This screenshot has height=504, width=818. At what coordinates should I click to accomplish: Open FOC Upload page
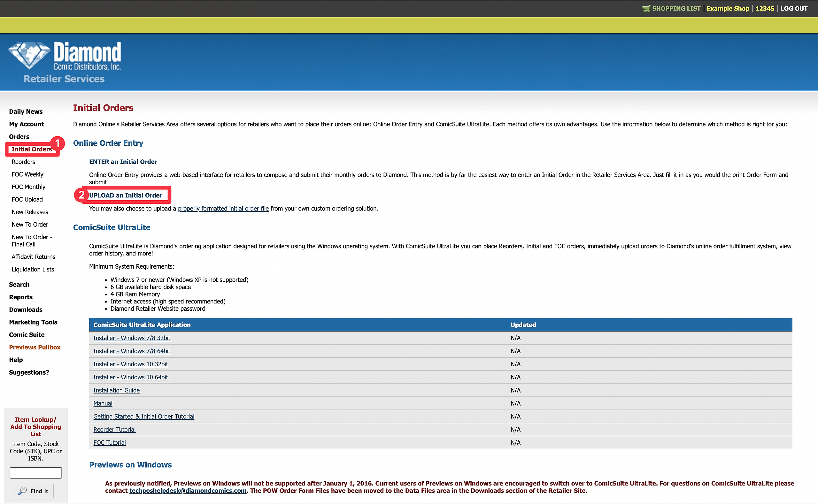[x=27, y=199]
